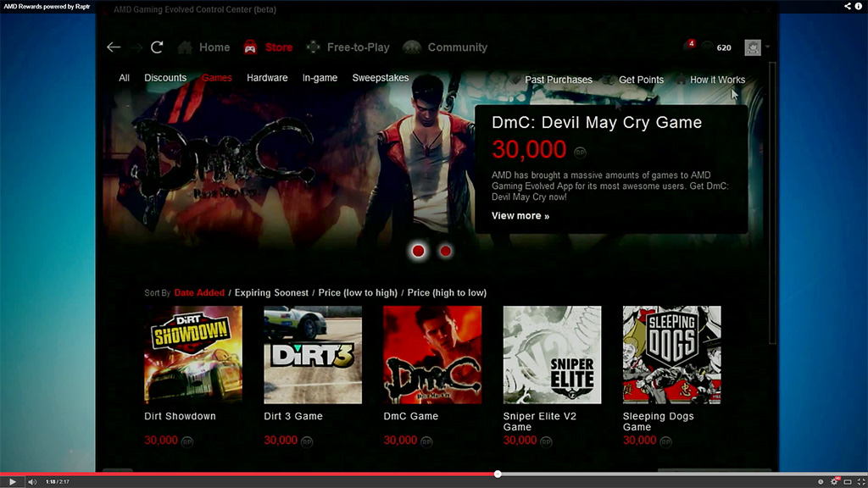Screen dimensions: 868x488
Task: Click the 1:18 / 2:17 time display
Action: tap(57, 482)
